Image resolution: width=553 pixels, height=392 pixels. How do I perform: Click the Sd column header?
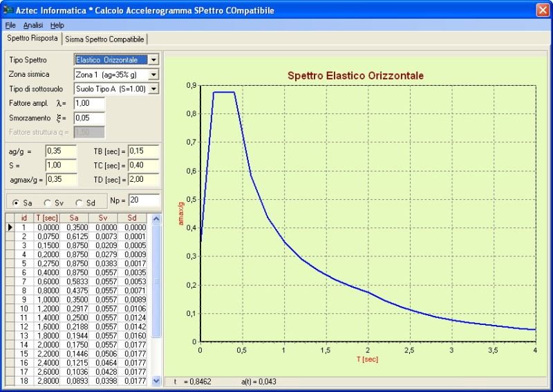click(x=132, y=218)
